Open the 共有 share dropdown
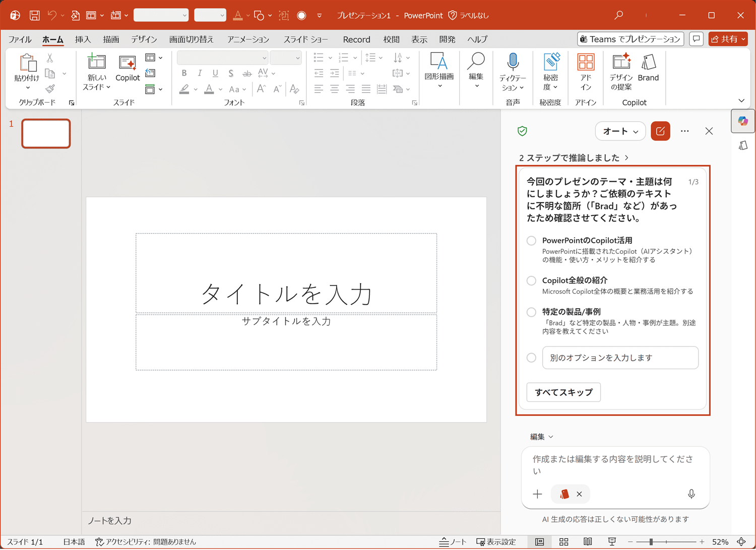The height and width of the screenshot is (550, 756). point(728,39)
